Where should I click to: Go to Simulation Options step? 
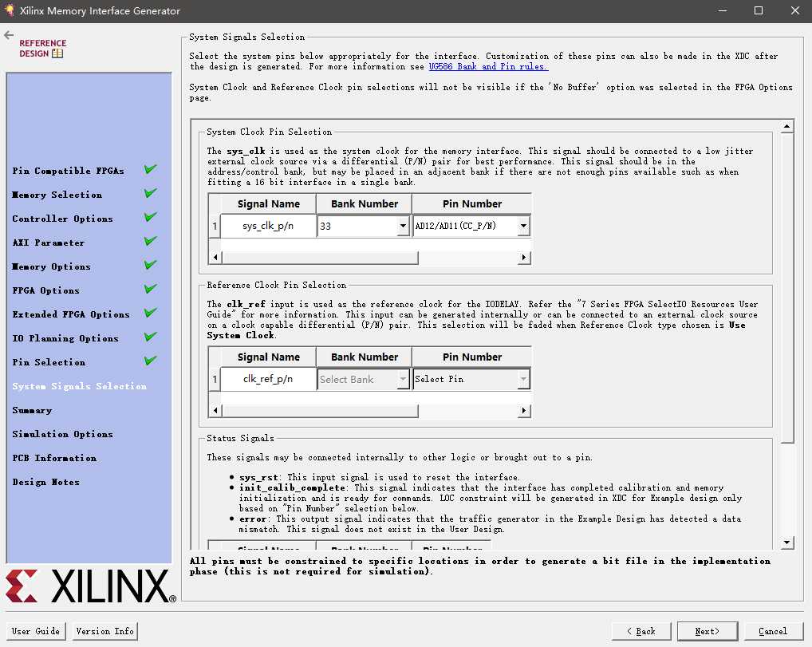point(63,433)
